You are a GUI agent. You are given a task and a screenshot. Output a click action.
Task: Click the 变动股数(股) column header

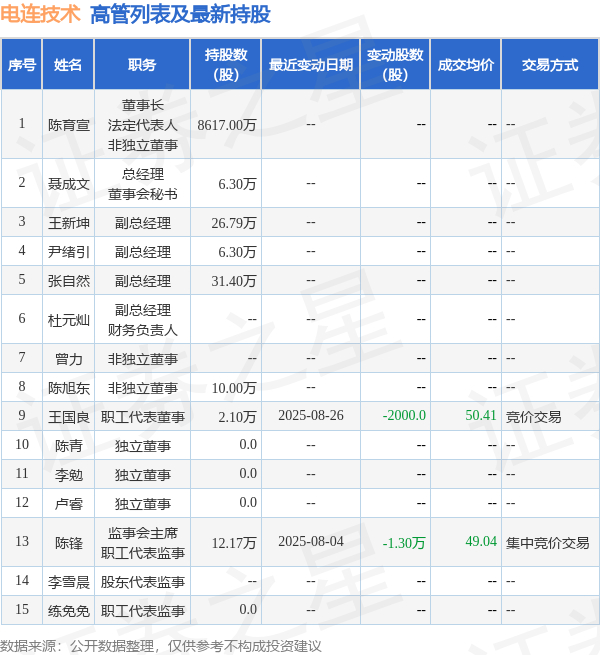click(x=395, y=65)
